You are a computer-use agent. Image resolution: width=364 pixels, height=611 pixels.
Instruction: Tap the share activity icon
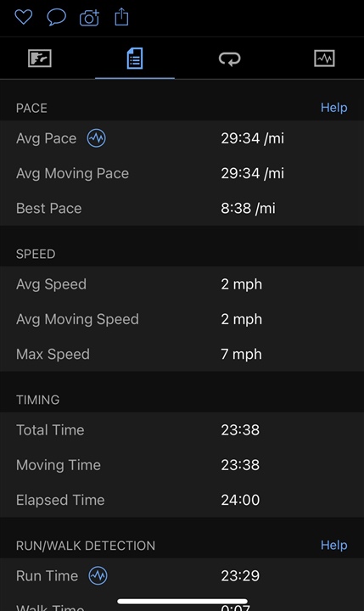121,17
